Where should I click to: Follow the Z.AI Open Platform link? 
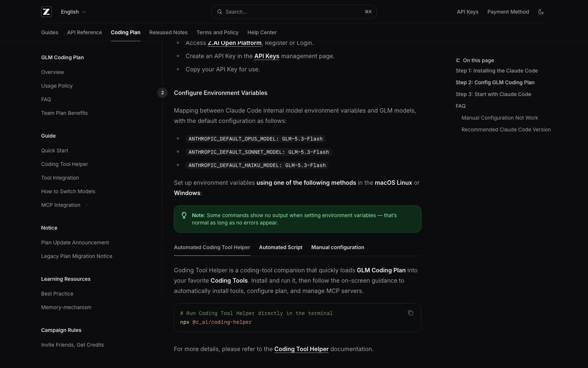point(234,43)
